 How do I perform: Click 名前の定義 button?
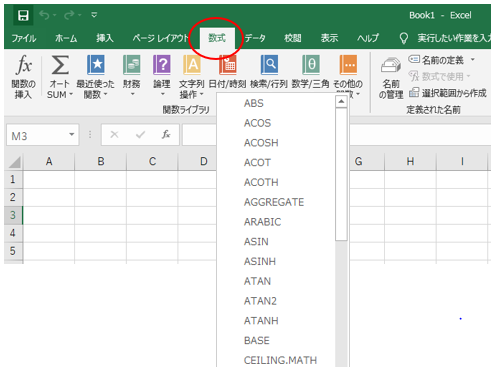[436, 60]
